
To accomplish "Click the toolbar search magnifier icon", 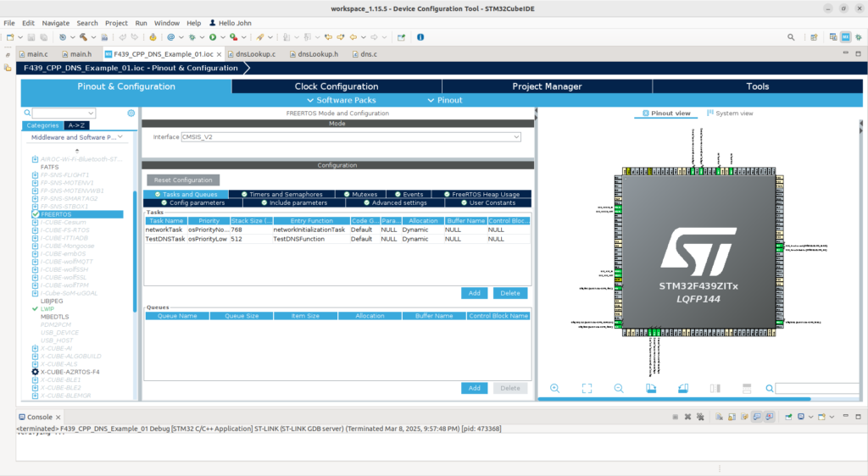I will click(791, 37).
